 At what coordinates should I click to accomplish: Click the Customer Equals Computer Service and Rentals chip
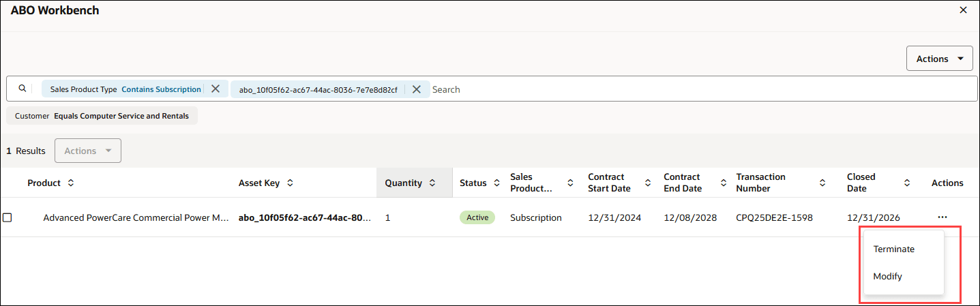click(102, 116)
